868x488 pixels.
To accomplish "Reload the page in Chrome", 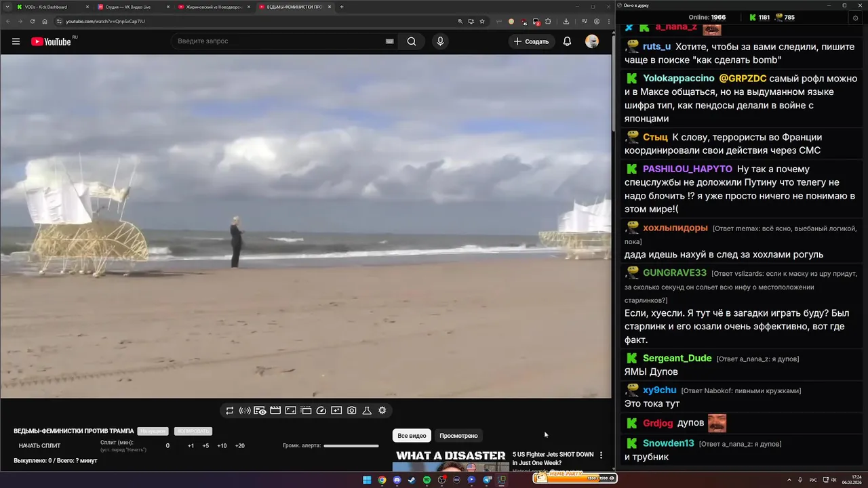I will pos(32,21).
